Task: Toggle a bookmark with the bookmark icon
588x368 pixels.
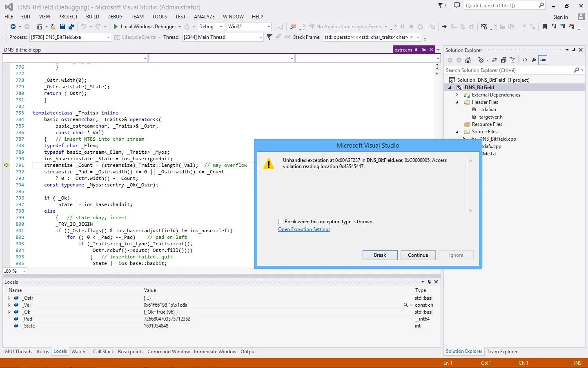Action: (544, 27)
